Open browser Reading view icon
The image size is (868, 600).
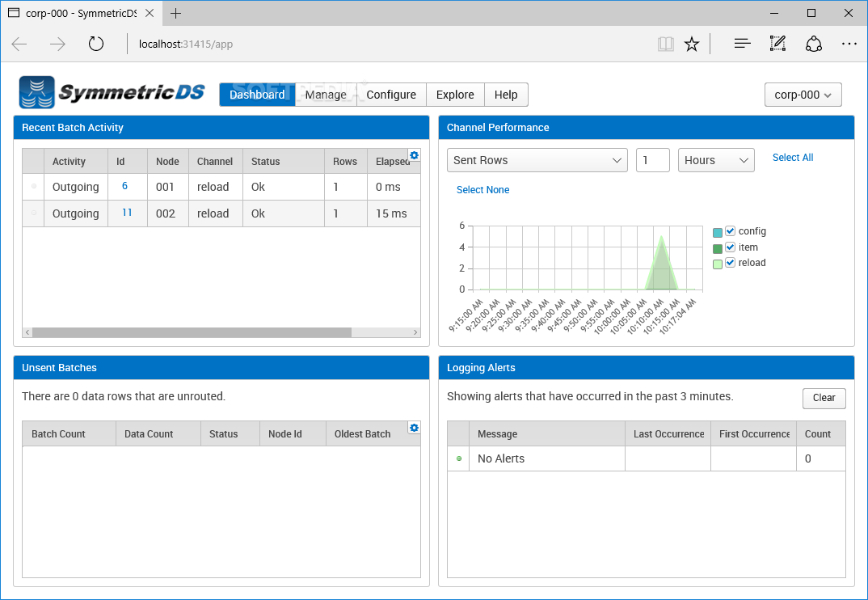(x=665, y=44)
